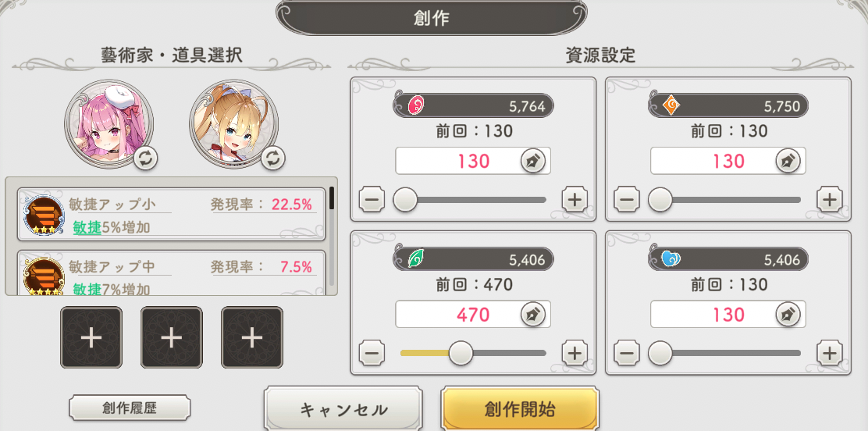
Task: Increase the green resource with plus button
Action: [x=575, y=353]
